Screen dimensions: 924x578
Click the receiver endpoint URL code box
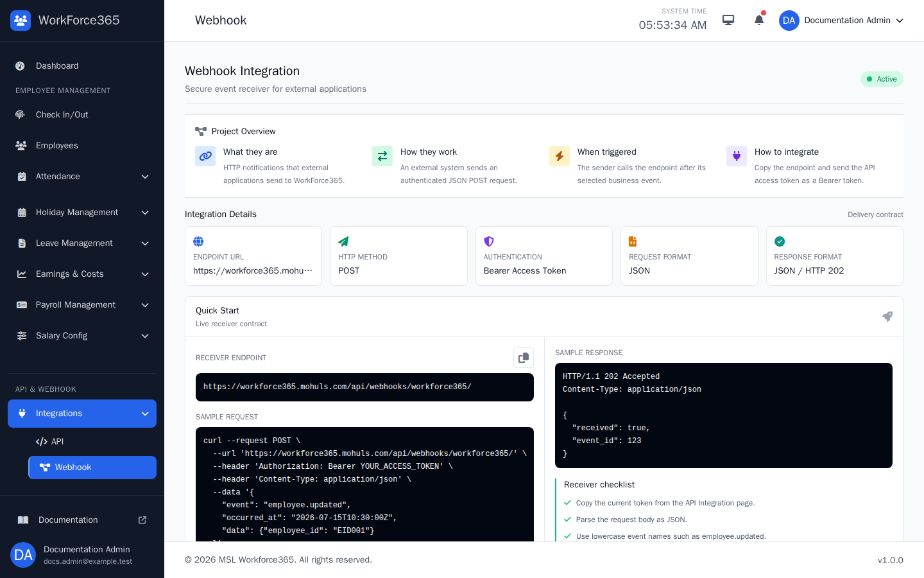point(364,387)
